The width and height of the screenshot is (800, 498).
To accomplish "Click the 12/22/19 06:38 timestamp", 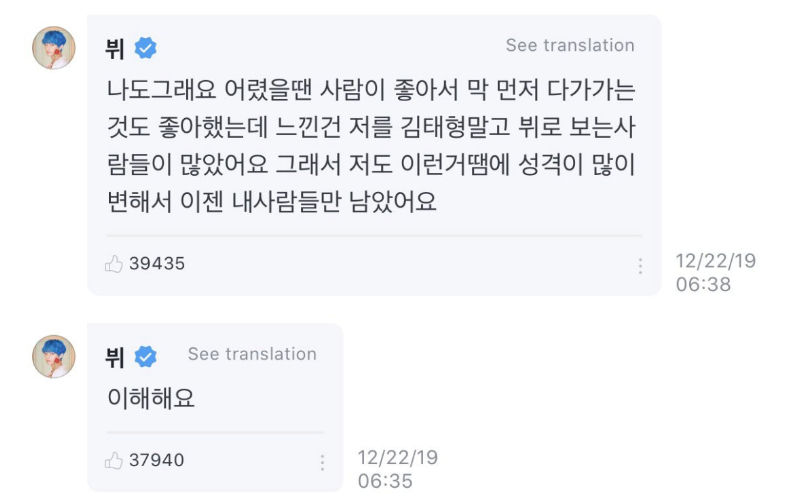I will click(x=716, y=272).
